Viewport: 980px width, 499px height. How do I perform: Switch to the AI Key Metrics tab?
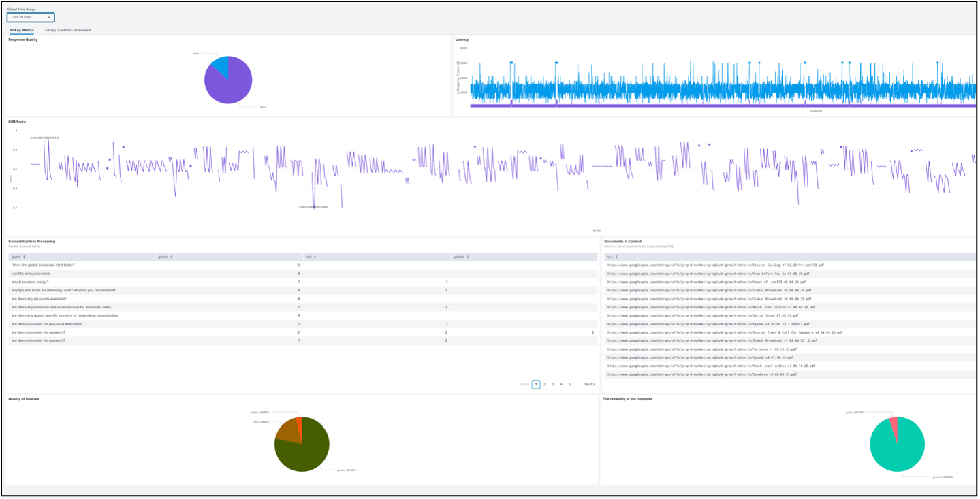pyautogui.click(x=22, y=30)
